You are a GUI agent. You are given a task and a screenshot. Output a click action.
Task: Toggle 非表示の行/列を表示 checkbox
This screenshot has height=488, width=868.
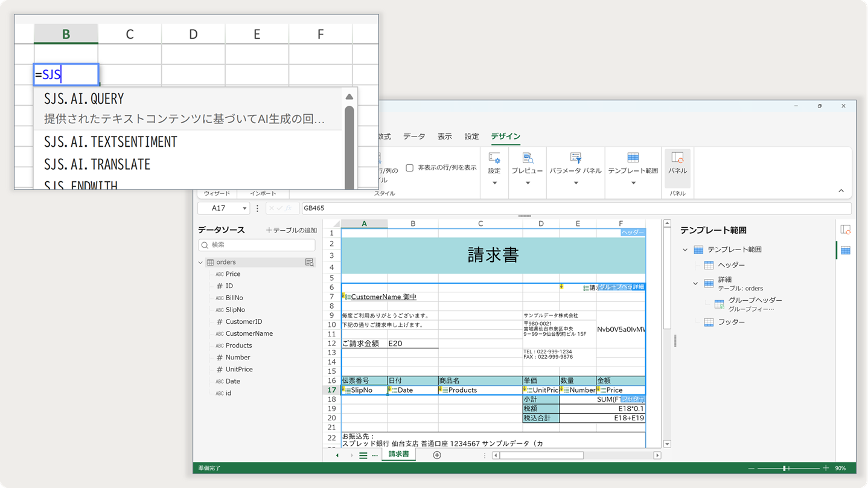point(410,168)
